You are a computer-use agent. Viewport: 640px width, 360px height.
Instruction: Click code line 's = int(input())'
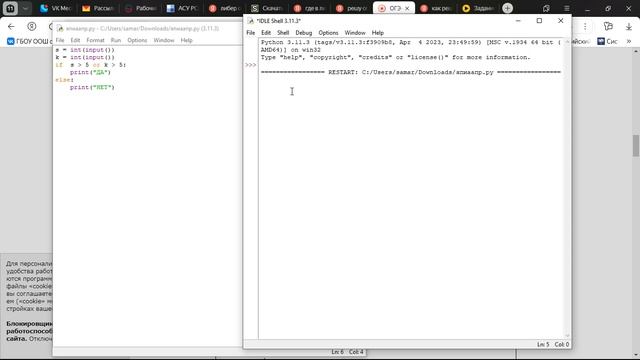click(x=85, y=50)
